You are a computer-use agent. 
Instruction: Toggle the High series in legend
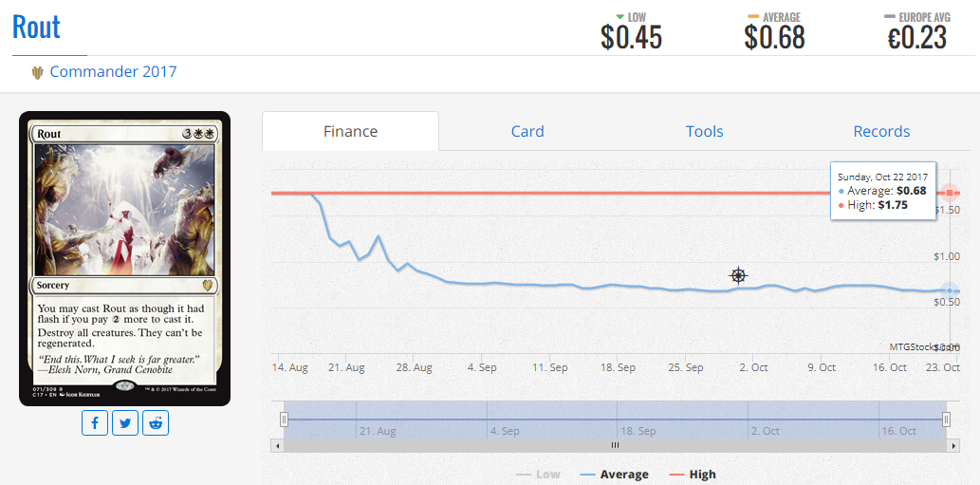(x=692, y=475)
